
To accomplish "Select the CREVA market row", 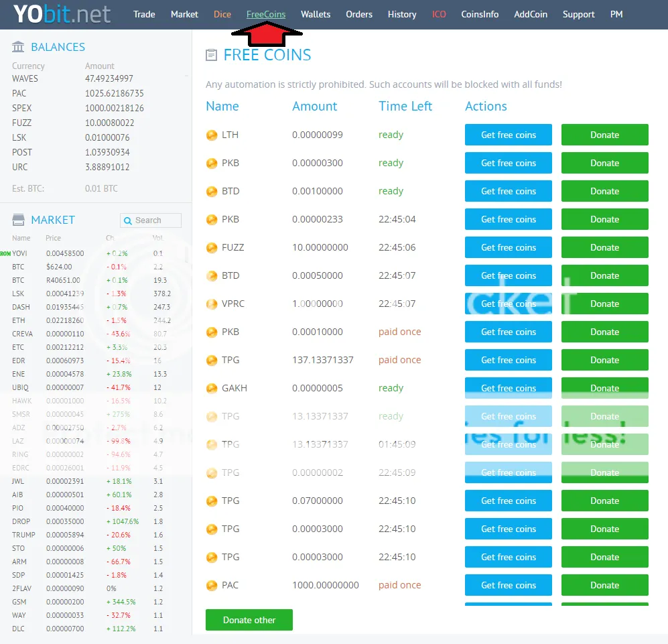I will [91, 334].
